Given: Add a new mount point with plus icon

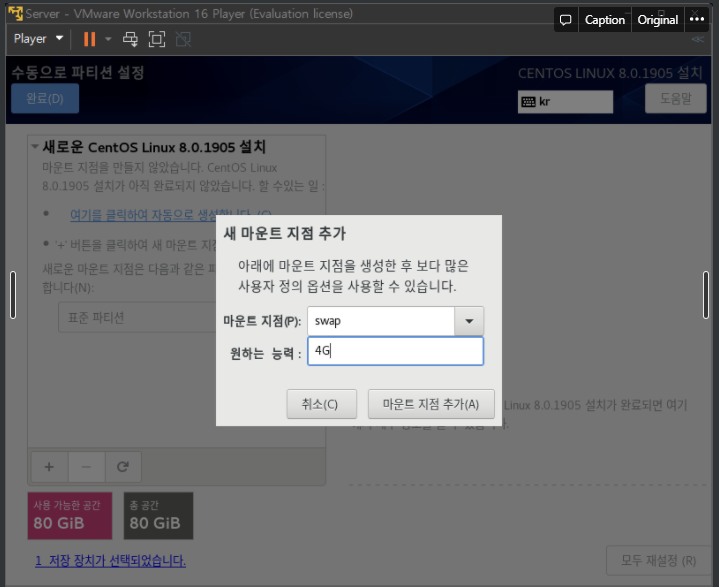Looking at the screenshot, I should tap(49, 467).
